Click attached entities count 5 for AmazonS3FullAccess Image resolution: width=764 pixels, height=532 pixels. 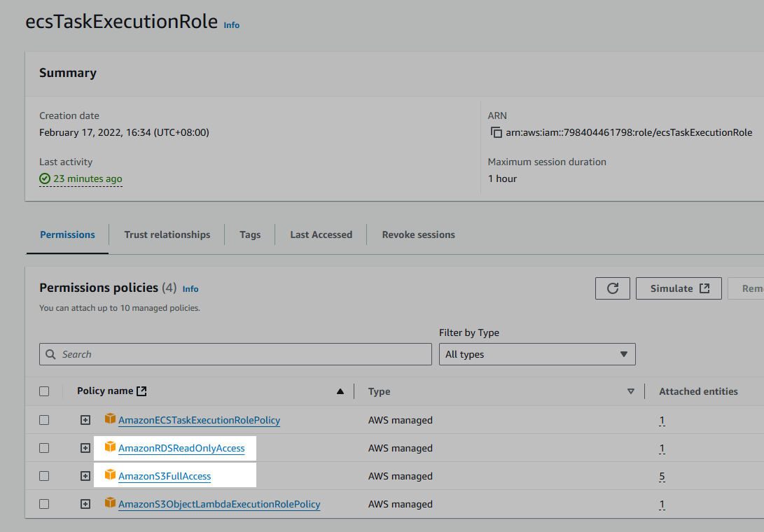tap(662, 477)
